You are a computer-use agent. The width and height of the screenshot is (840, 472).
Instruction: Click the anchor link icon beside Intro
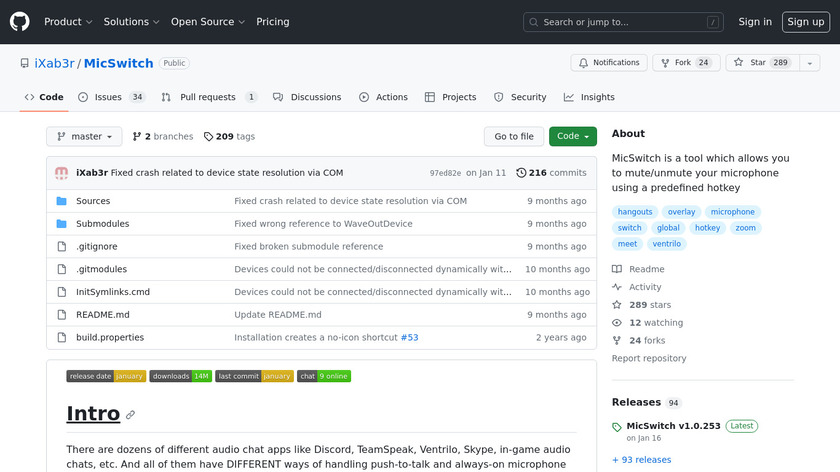click(x=130, y=415)
